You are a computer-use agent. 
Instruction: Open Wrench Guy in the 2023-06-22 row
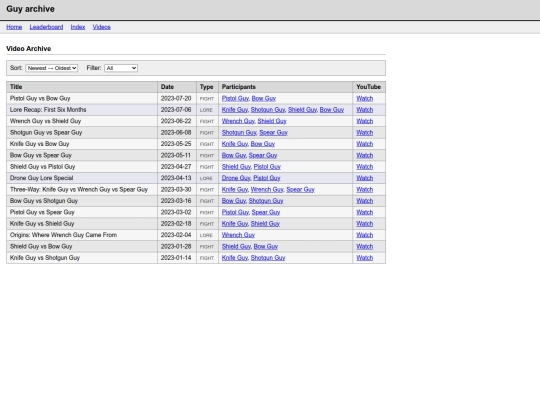238,121
